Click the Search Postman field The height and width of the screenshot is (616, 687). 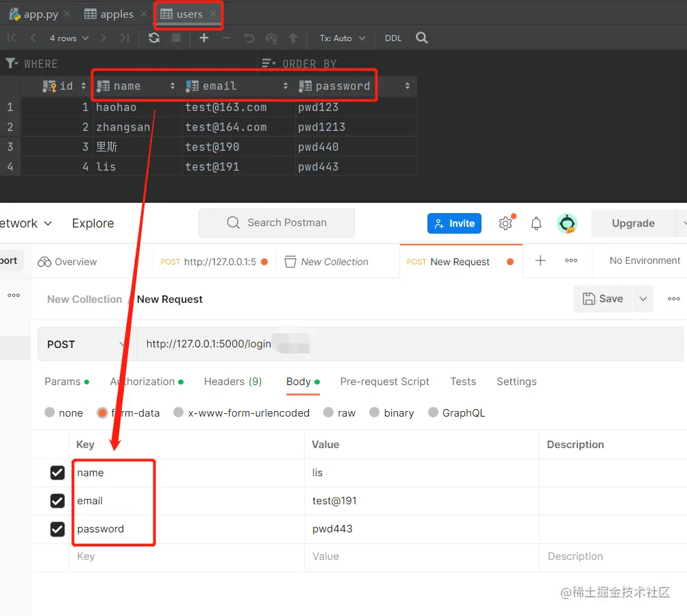(277, 223)
